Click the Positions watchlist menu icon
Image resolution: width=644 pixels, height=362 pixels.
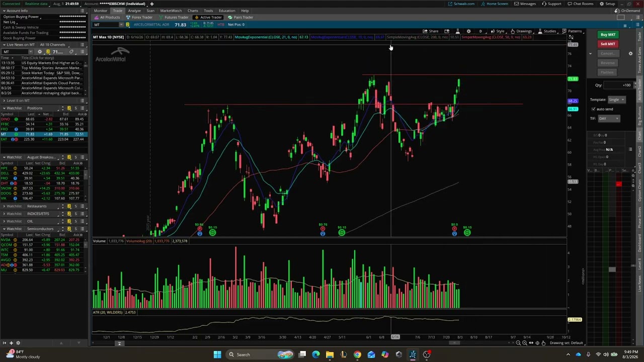click(x=83, y=108)
